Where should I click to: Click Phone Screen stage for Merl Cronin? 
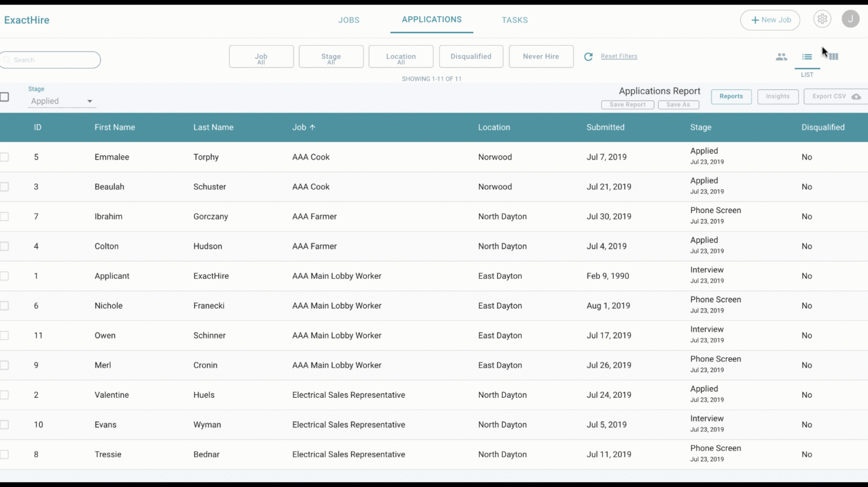715,359
